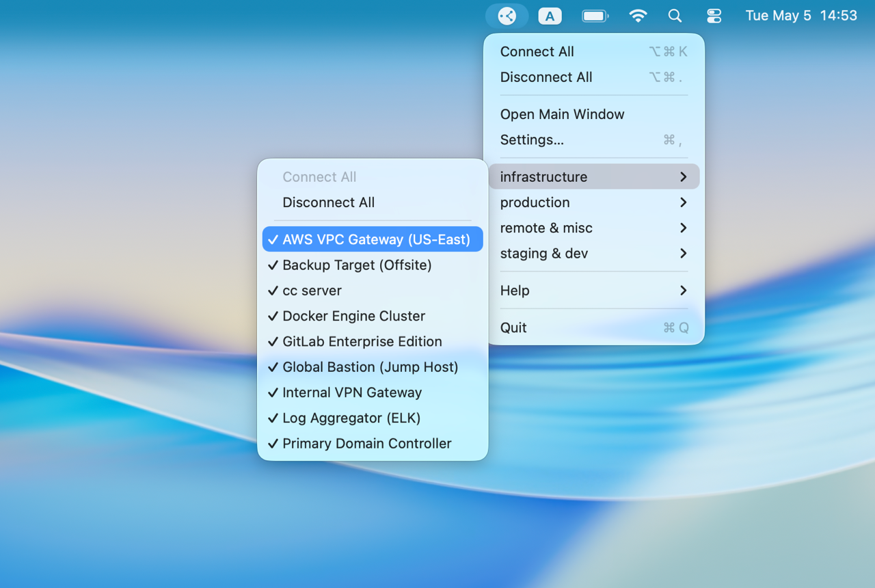Select Open Main Window
The image size is (875, 588).
[594, 114]
